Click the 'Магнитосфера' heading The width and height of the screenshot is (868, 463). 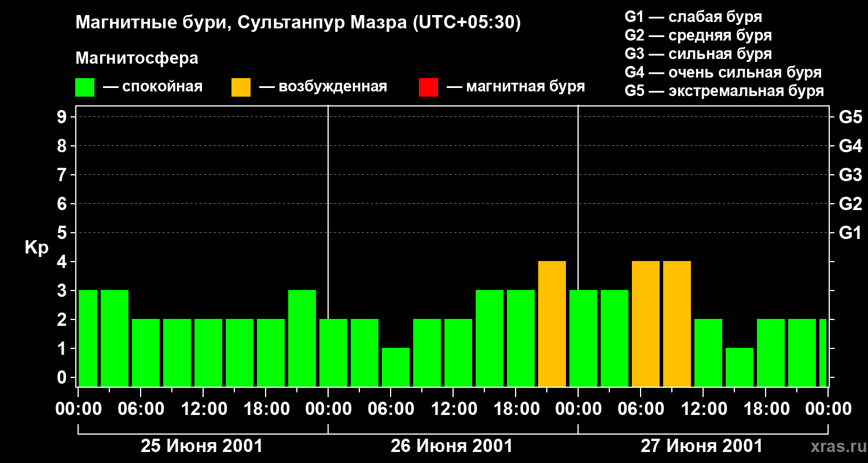pos(137,58)
